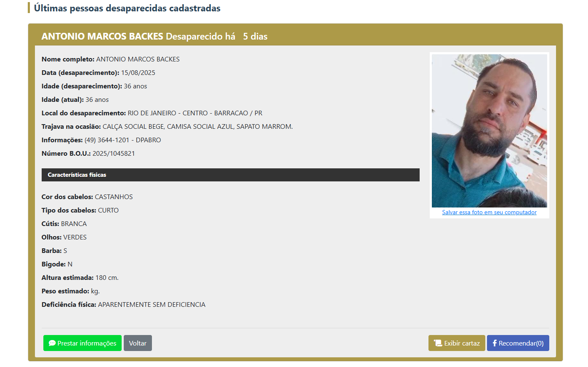The width and height of the screenshot is (588, 367).
Task: Click the phone number (49) 3644-1201 - DPABRO
Action: [123, 140]
